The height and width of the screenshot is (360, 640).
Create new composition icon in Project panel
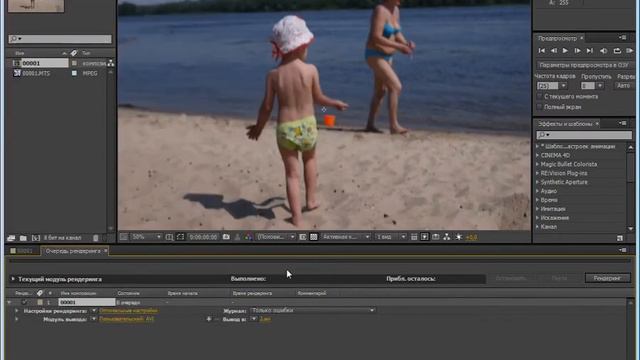pos(36,238)
